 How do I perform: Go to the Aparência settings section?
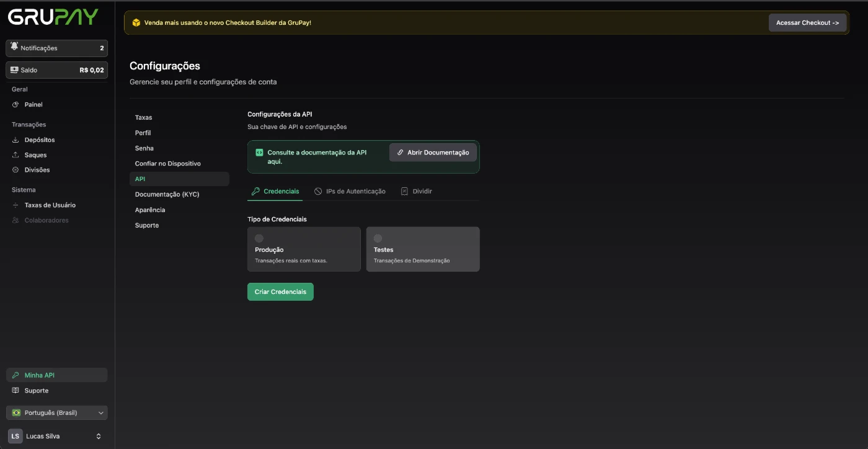[150, 210]
